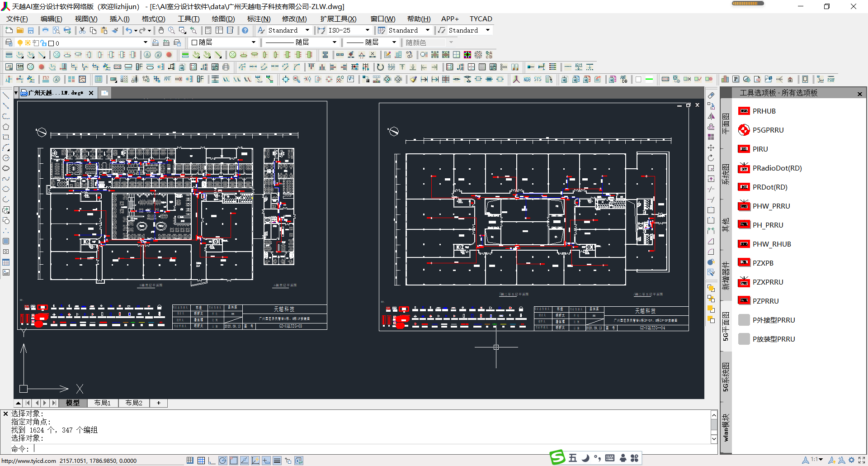This screenshot has width=868, height=466.
Task: Click the Move tool in modify toolbar
Action: tap(711, 148)
